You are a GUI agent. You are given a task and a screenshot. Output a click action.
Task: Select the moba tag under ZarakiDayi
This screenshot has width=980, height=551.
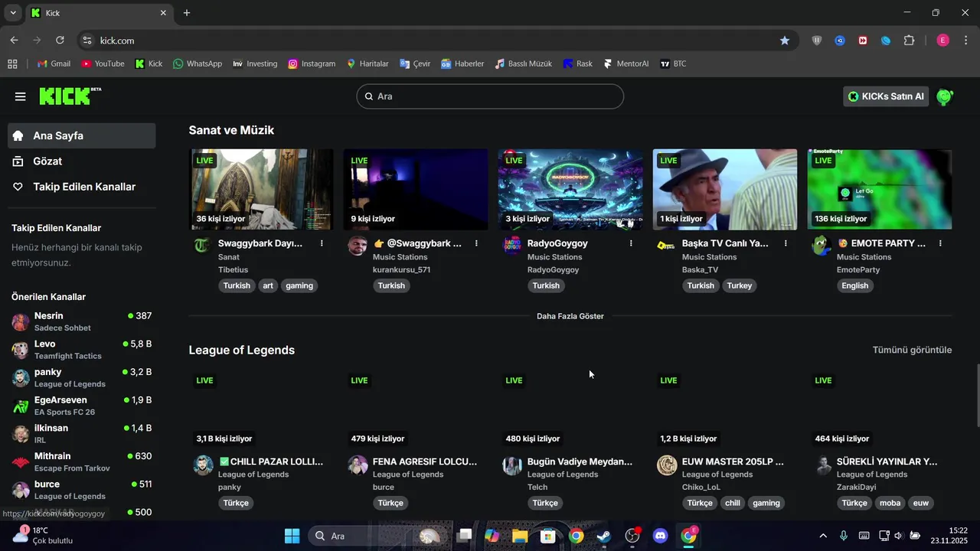890,503
